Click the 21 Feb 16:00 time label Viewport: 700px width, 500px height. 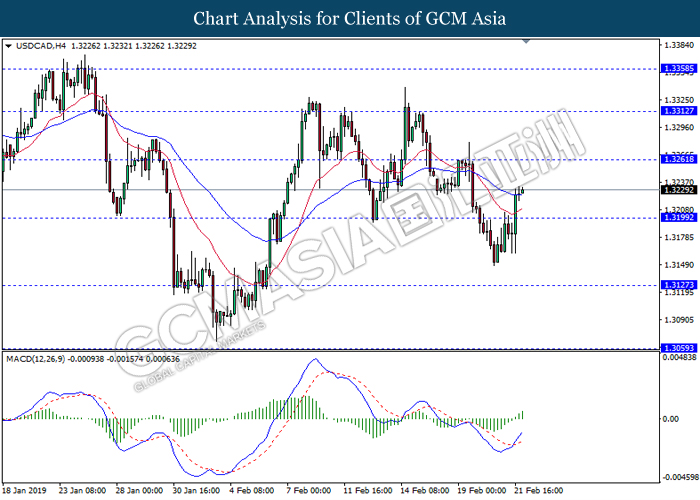(x=539, y=490)
